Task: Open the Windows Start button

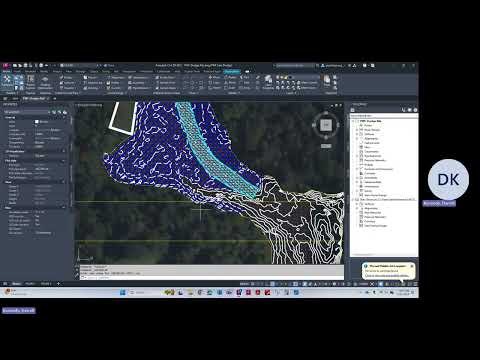Action: pos(122,292)
